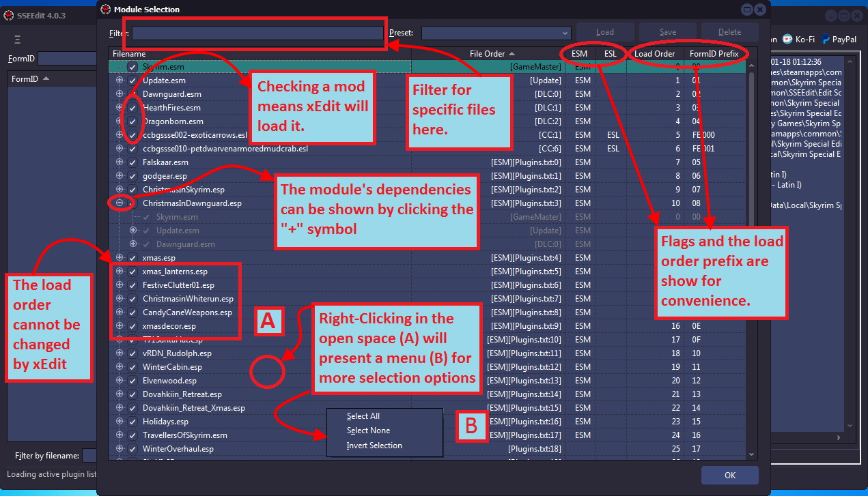The image size is (868, 496).
Task: Click the ESL column header
Action: coord(609,54)
